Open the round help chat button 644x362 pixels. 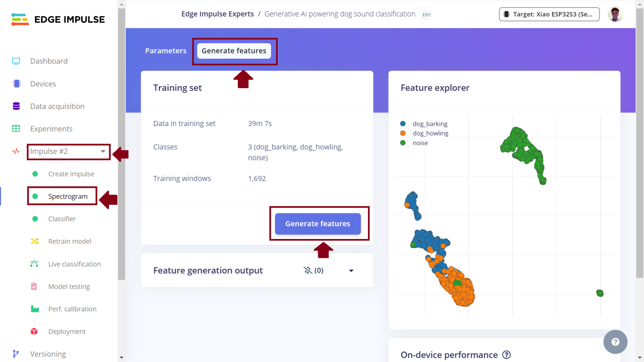(x=615, y=342)
